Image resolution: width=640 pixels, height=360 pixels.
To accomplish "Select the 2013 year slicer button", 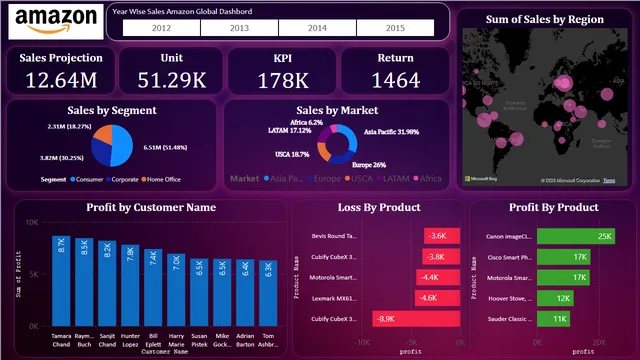I will click(x=239, y=28).
